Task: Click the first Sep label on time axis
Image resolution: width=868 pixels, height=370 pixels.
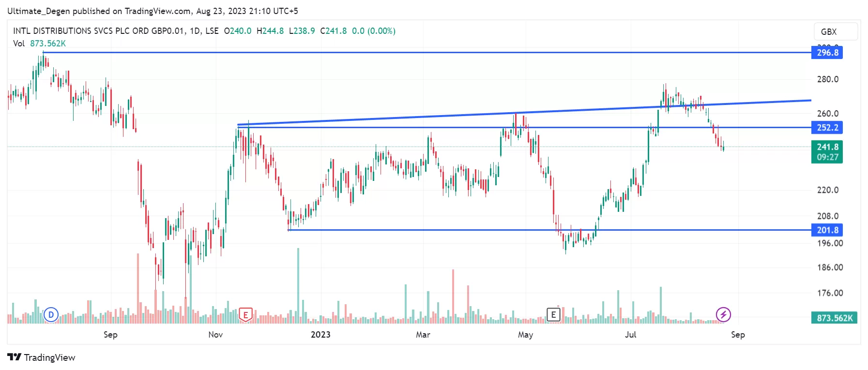Action: (110, 335)
